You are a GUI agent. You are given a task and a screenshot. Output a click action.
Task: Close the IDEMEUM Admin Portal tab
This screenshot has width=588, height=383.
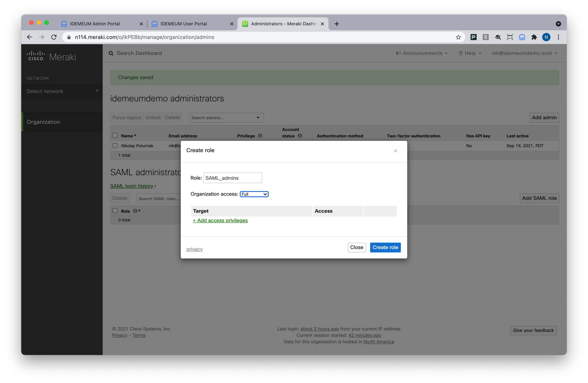(x=141, y=24)
